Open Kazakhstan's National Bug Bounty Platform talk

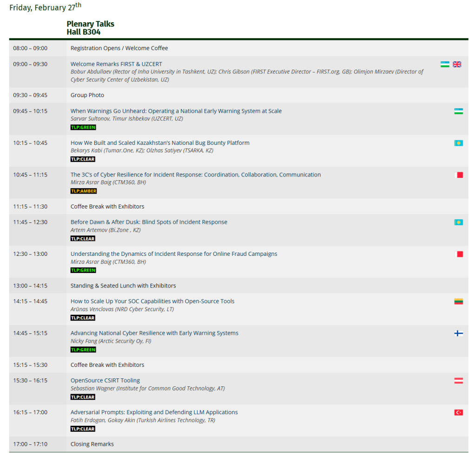click(x=160, y=143)
